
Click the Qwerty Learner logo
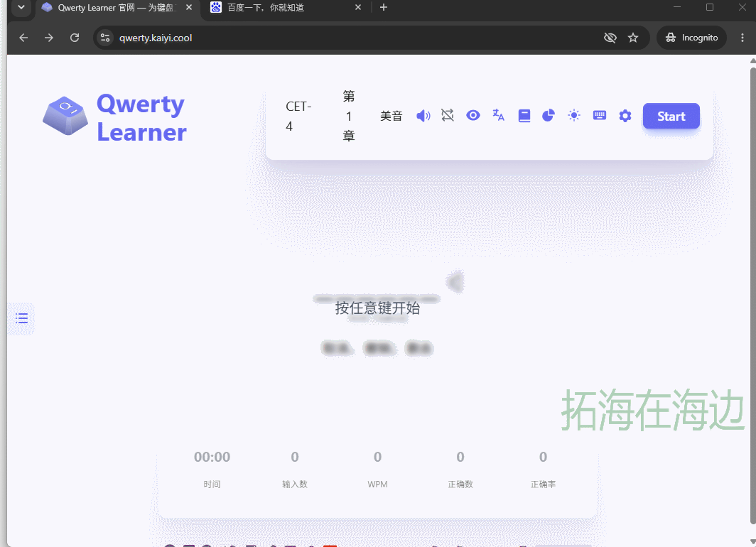115,118
